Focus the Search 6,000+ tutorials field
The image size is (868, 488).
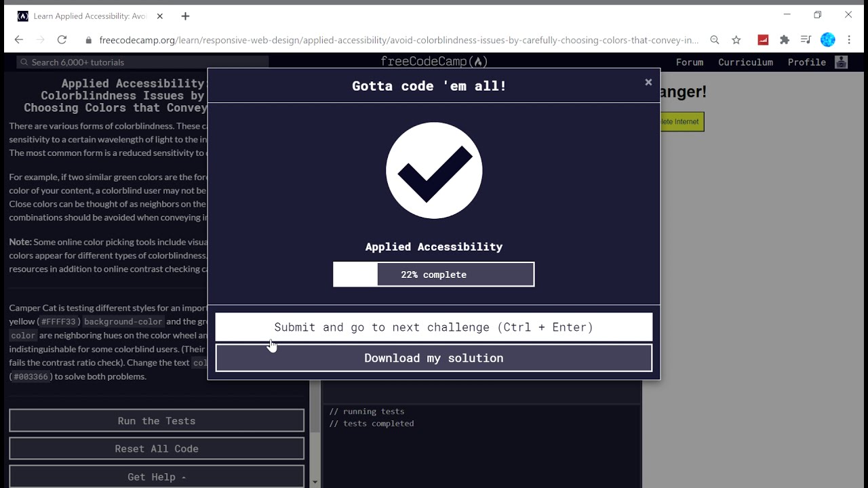(x=143, y=62)
